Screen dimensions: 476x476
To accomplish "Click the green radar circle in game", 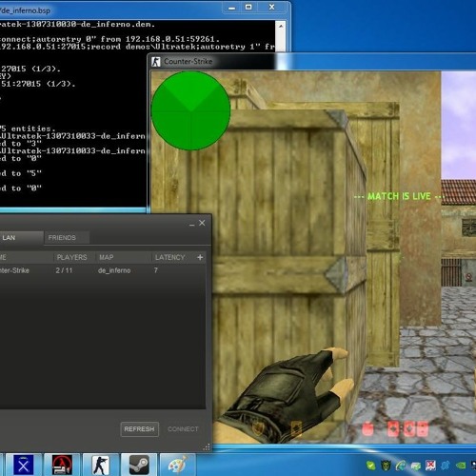I will pos(191,110).
